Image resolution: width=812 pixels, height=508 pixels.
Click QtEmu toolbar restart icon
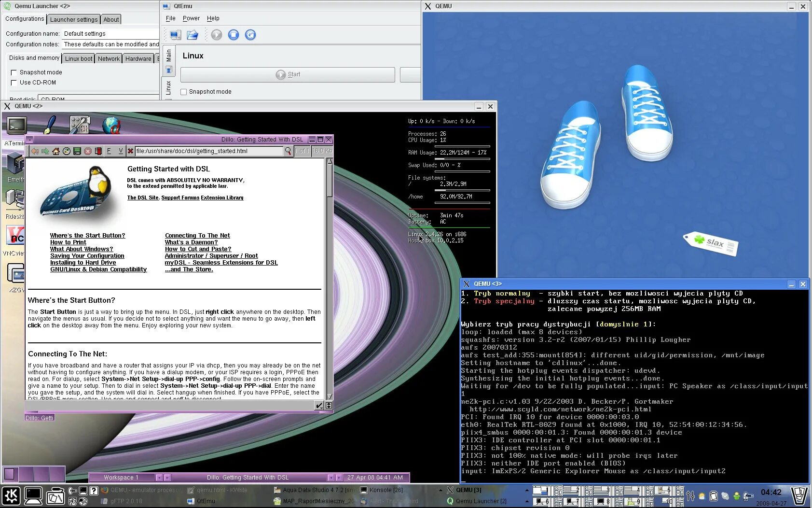pyautogui.click(x=250, y=35)
